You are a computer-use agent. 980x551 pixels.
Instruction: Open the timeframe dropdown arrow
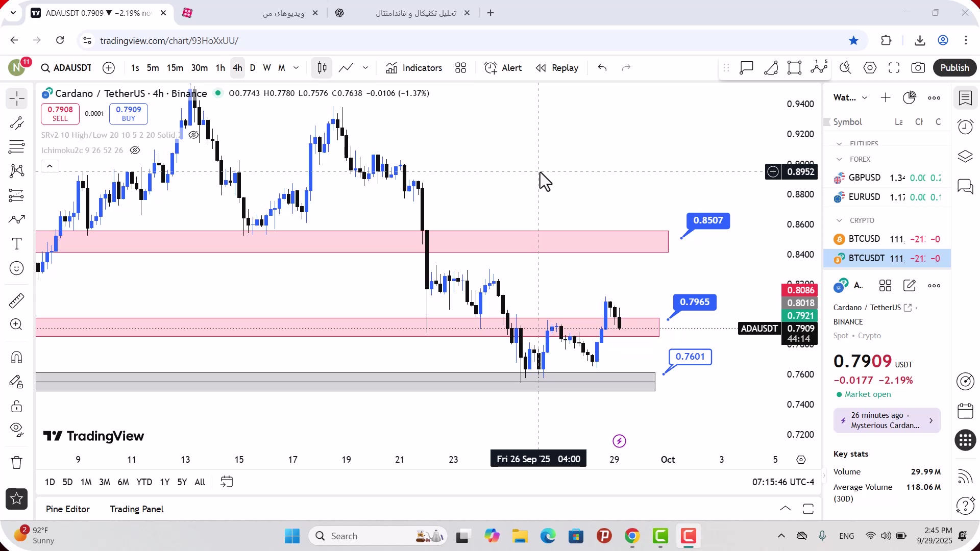point(296,68)
